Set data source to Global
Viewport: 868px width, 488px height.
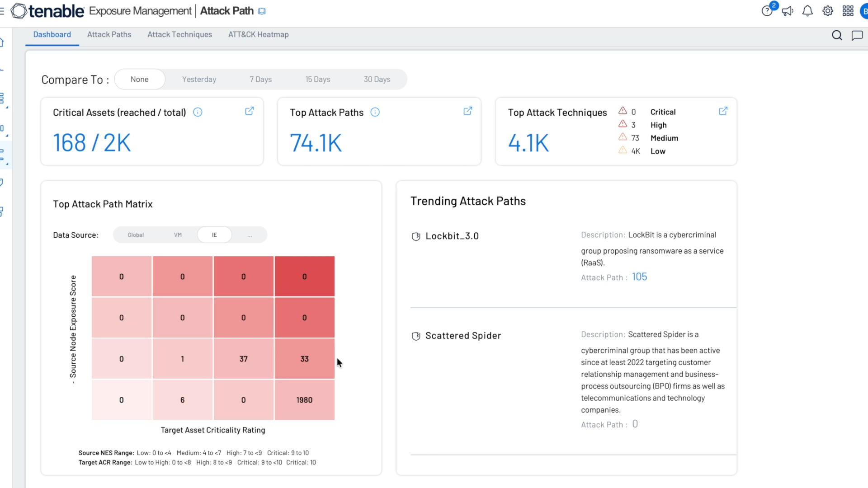click(136, 235)
